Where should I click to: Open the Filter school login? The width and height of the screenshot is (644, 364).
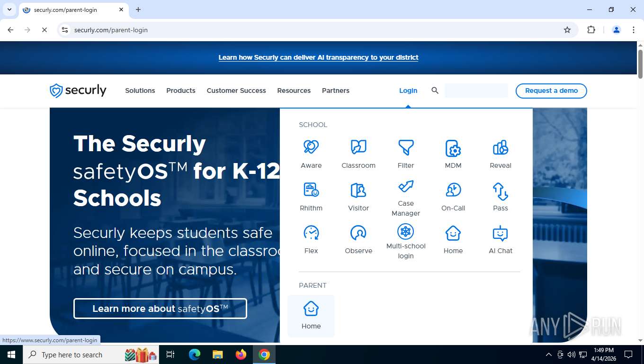(406, 155)
